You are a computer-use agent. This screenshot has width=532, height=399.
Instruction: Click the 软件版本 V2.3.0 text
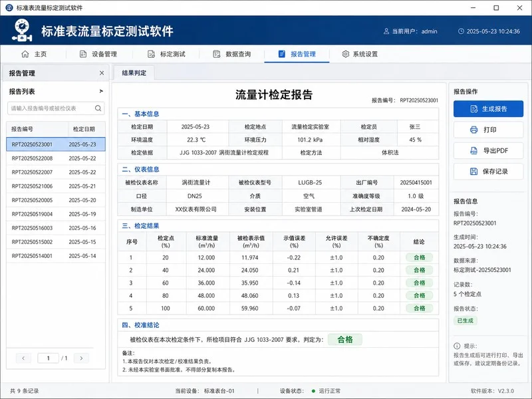(492, 391)
